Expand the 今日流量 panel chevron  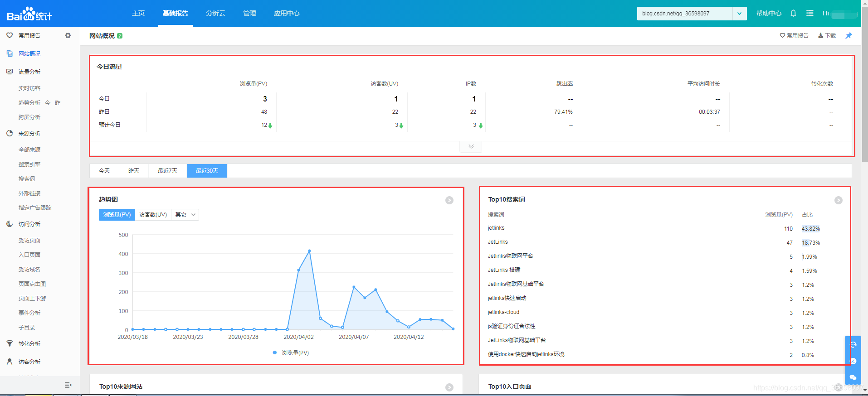(471, 146)
